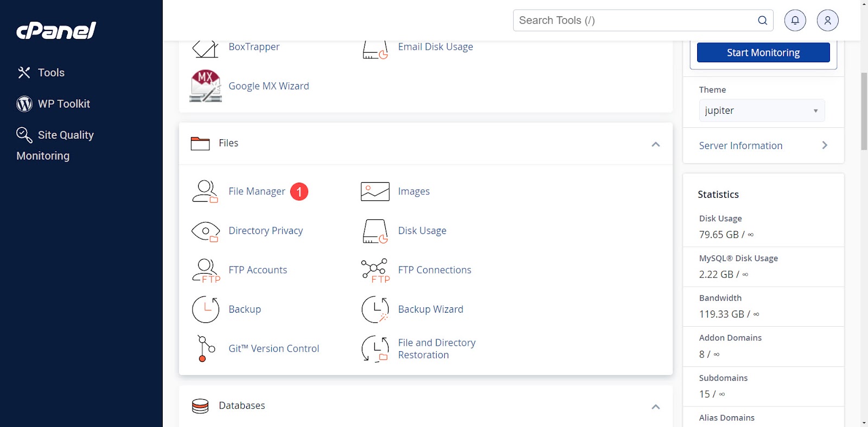Open the Backup link
This screenshot has height=427, width=868.
(245, 309)
